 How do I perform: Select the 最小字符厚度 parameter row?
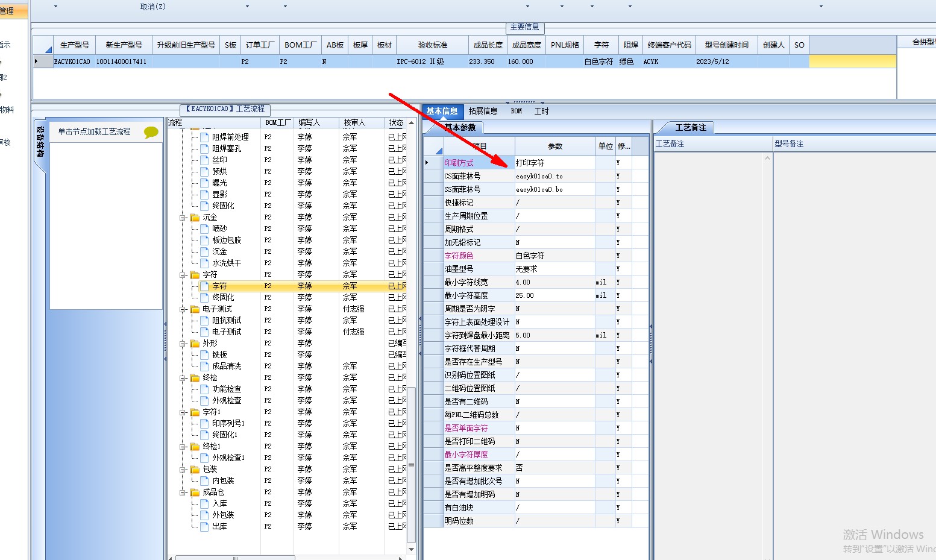[x=536, y=455]
